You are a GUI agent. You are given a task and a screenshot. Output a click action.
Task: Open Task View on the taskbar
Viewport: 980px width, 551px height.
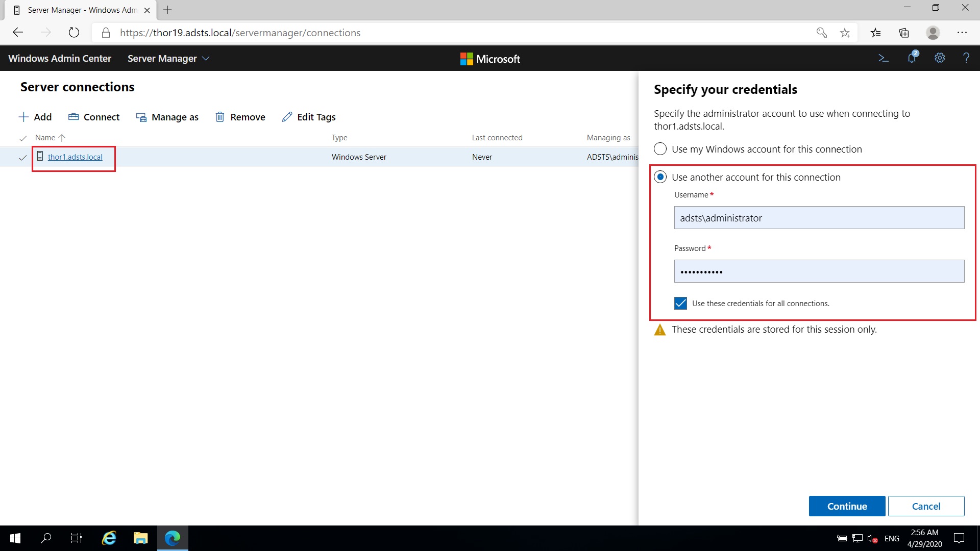tap(77, 538)
